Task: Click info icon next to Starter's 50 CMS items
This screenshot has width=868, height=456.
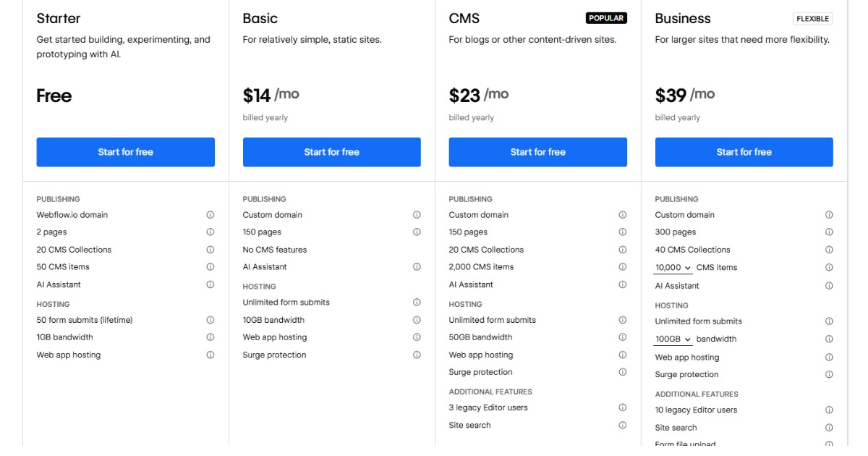Action: click(210, 267)
